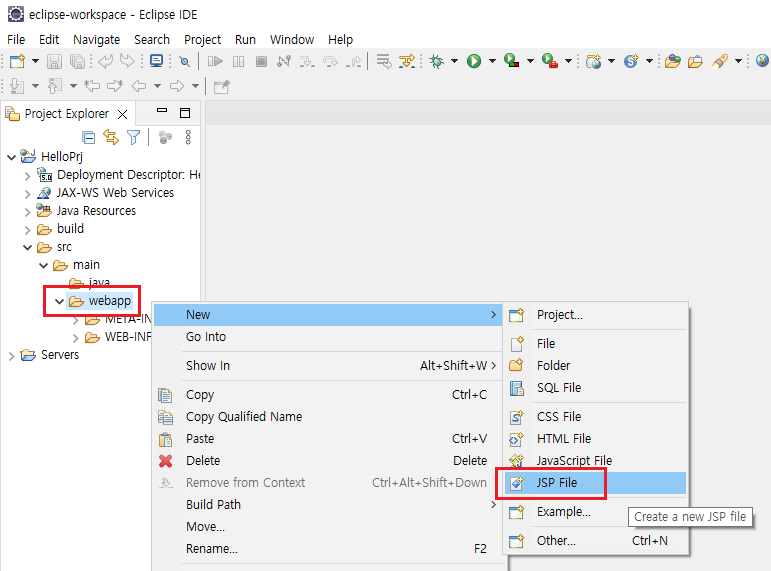This screenshot has height=571, width=771.
Task: Click the Save icon in toolbar
Action: tap(55, 61)
